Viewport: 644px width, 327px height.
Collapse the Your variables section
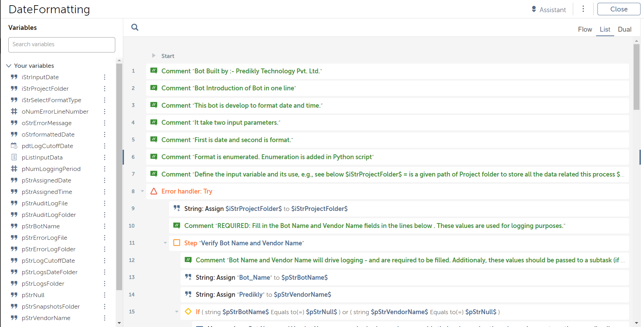point(9,66)
